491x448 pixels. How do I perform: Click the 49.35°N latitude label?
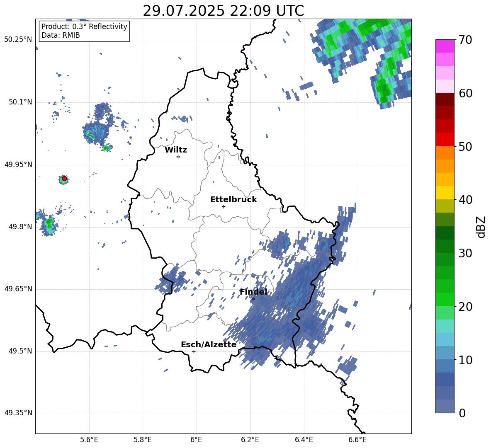point(18,413)
